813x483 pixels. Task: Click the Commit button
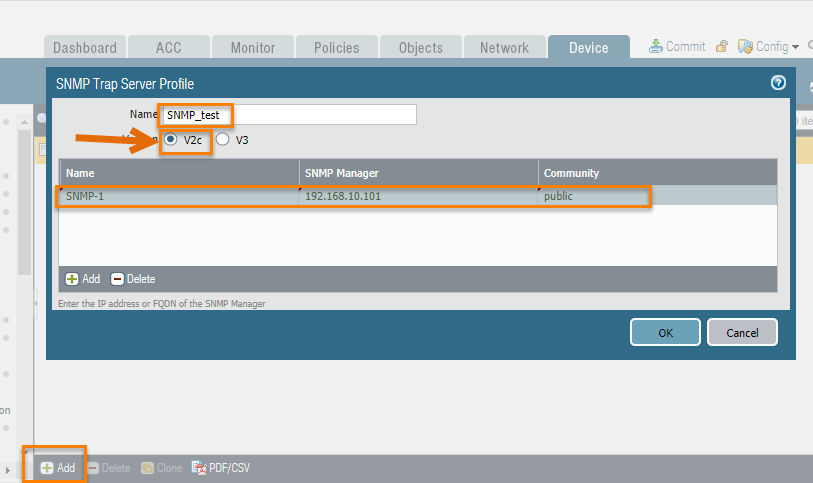[x=677, y=47]
